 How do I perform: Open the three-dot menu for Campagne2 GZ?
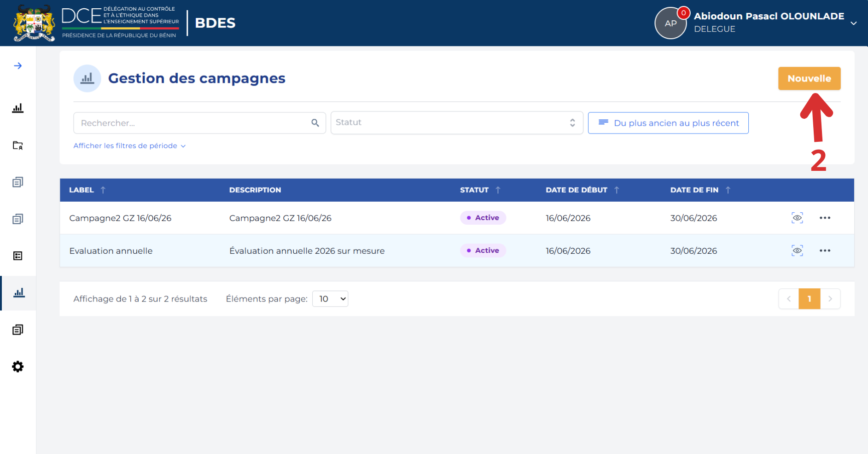tap(825, 218)
